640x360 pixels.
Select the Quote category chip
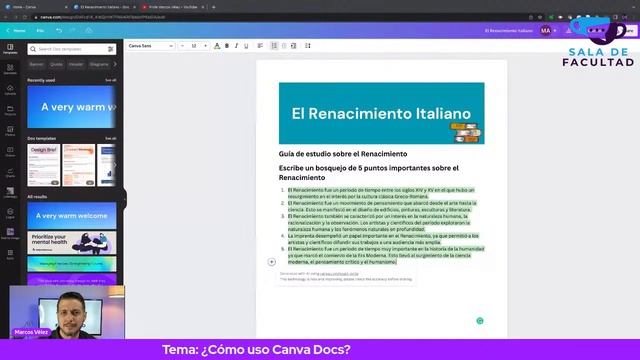pyautogui.click(x=56, y=64)
